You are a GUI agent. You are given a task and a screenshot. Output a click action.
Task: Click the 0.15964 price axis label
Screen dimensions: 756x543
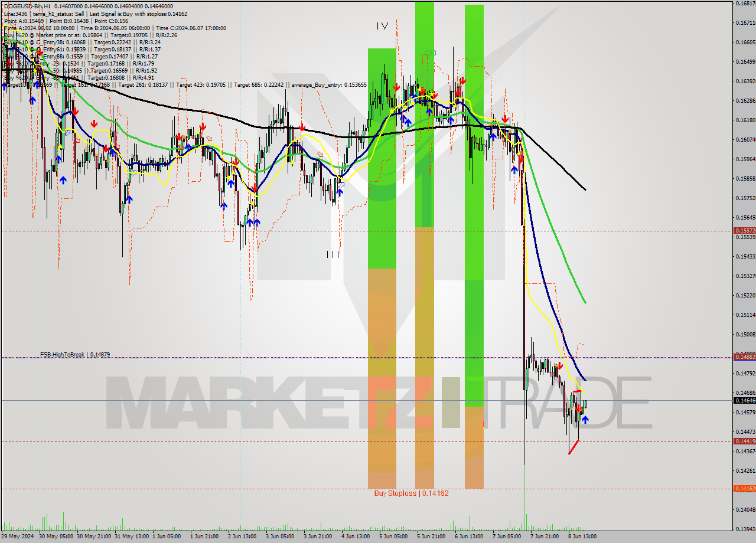745,159
